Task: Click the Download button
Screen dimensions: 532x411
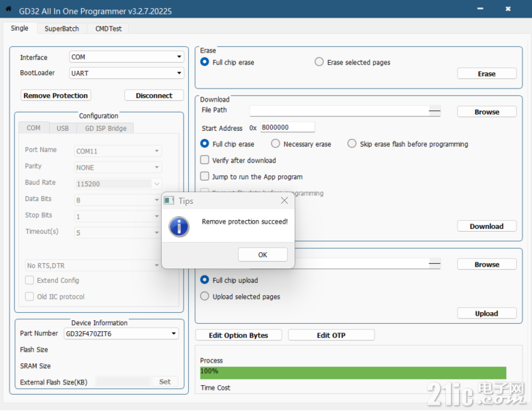Action: point(486,226)
